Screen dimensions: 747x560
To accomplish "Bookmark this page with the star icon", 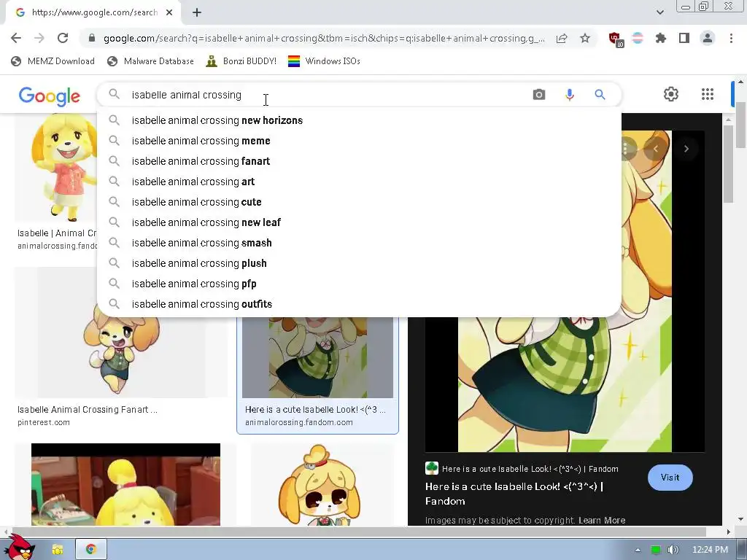I will (585, 38).
